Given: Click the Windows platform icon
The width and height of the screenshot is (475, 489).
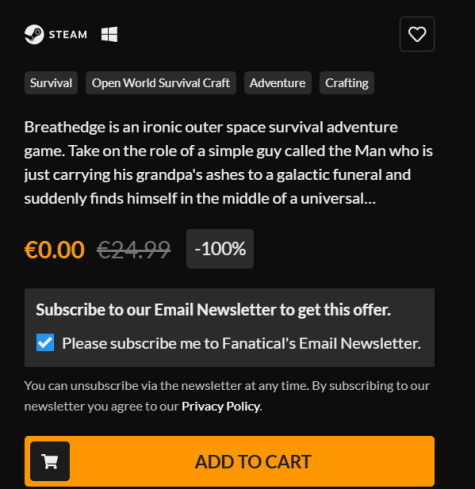Looking at the screenshot, I should (109, 34).
